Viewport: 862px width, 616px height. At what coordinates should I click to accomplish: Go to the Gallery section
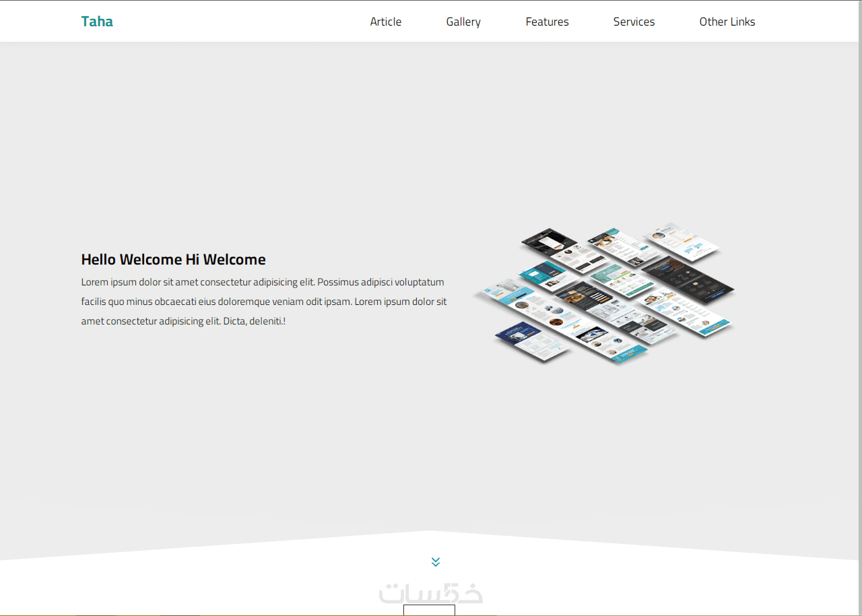(463, 22)
